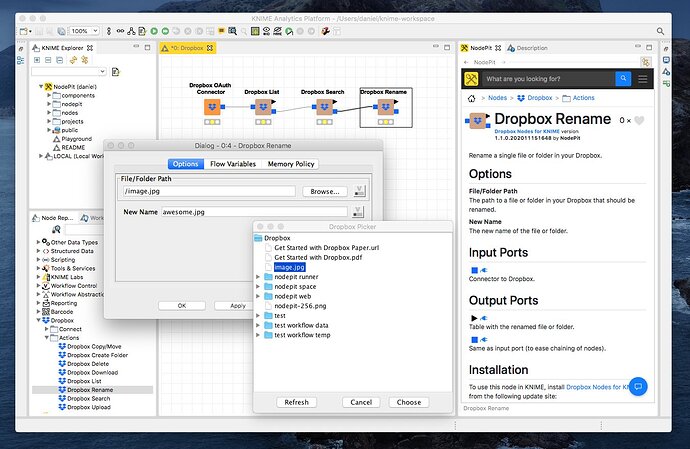The image size is (690, 449).
Task: Expand the Connect folder under Dropbox
Action: [x=47, y=329]
